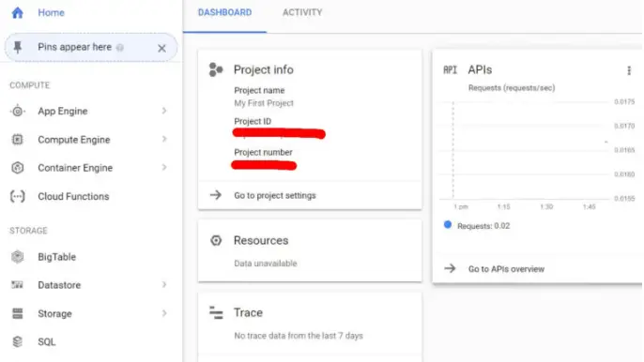Viewport: 644px width, 362px height.
Task: Open SQL from the sidebar
Action: (x=46, y=342)
